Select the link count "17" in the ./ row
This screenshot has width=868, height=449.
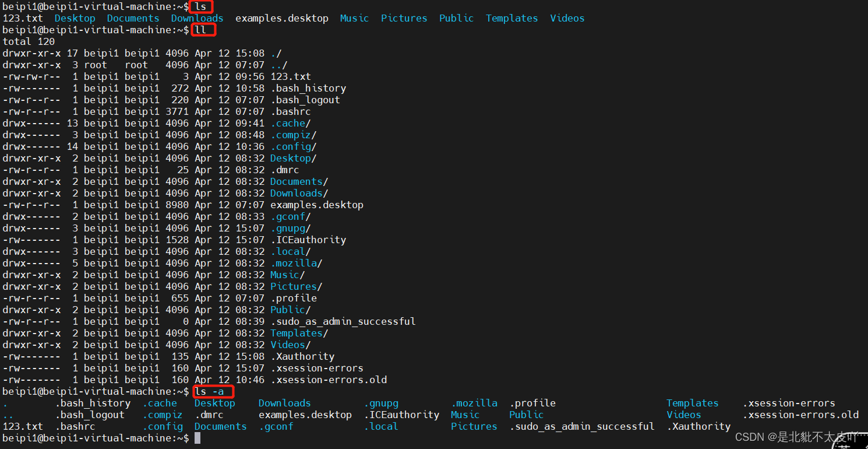coord(72,53)
